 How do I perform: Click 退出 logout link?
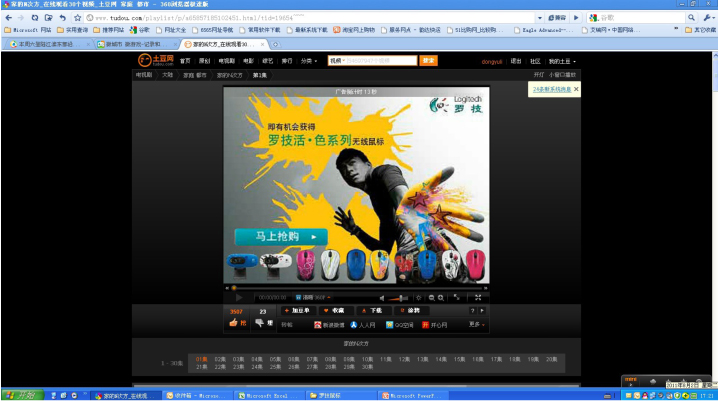click(x=516, y=61)
